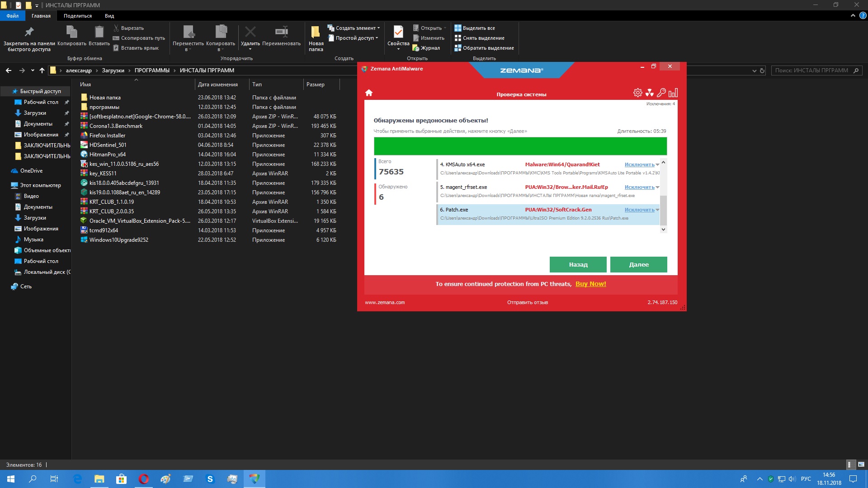Click the license key icon in Zemana
The image size is (868, 488).
[x=661, y=93]
